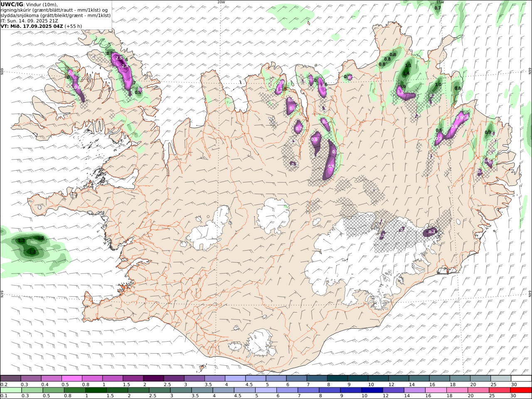The height and width of the screenshot is (399, 532).
Task: Pick the lower legend swatch labeled 0.5
Action: (53, 390)
